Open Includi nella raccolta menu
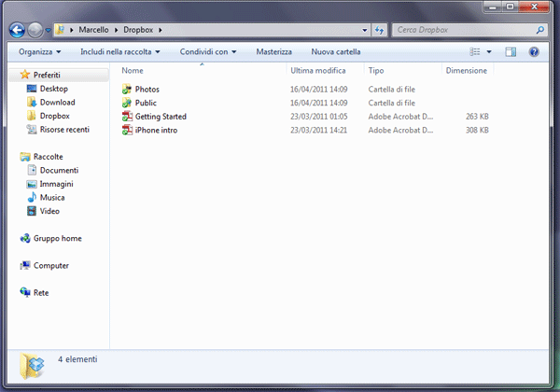 [120, 51]
